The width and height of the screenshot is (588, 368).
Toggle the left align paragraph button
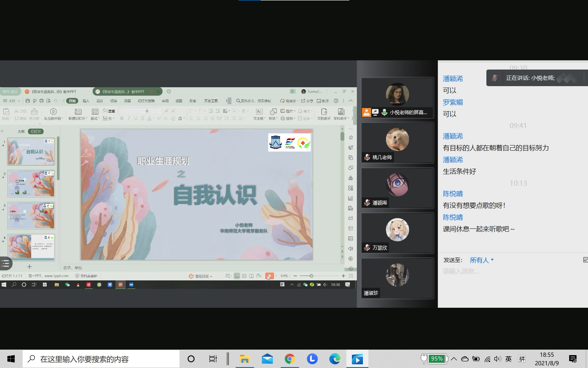[x=192, y=118]
